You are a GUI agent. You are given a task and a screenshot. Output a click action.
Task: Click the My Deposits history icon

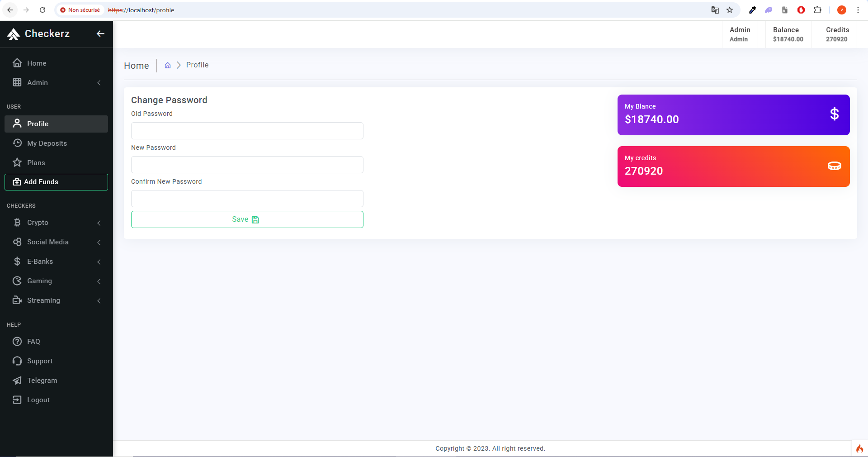[x=17, y=143]
